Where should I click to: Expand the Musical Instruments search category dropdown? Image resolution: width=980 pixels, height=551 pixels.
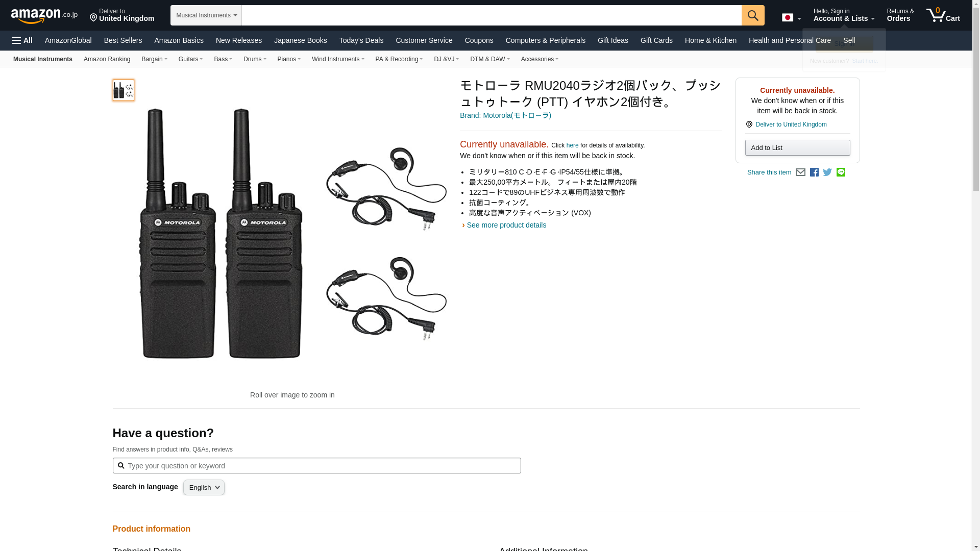pos(206,15)
